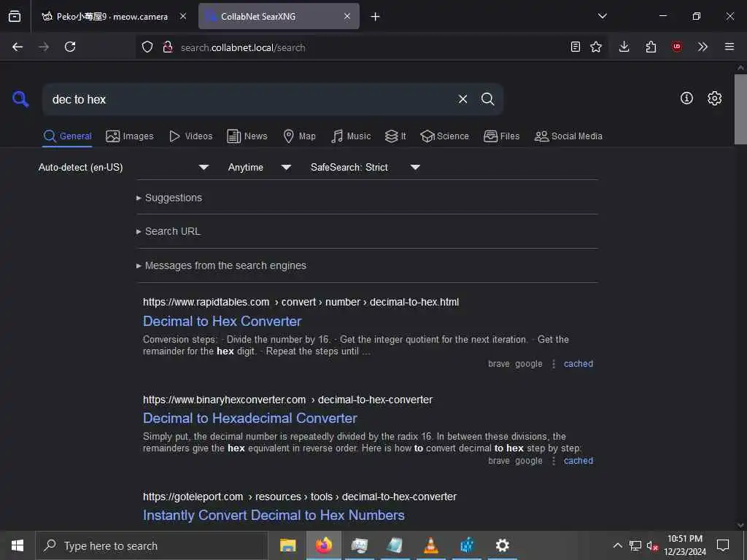Open Instantly Convert Decimal to Hex Numbers
747x560 pixels.
pyautogui.click(x=274, y=516)
